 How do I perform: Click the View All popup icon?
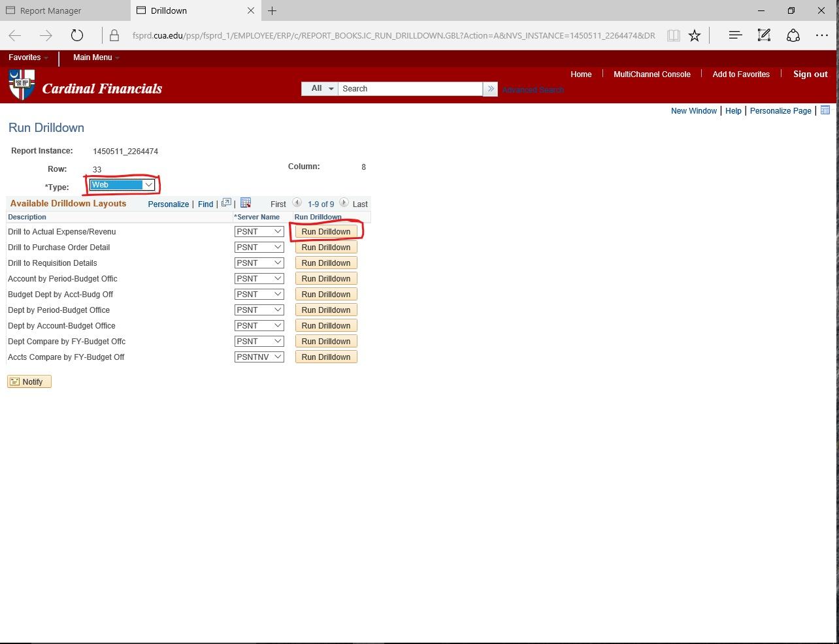click(x=226, y=203)
